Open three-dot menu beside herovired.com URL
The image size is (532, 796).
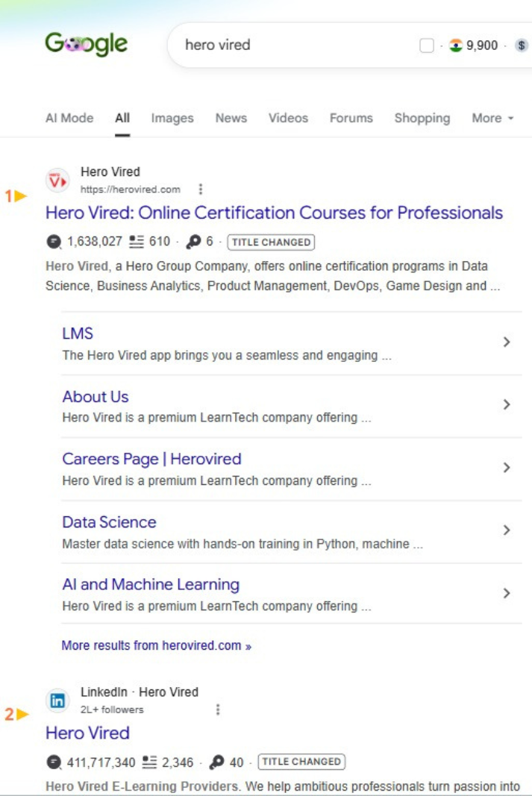(x=201, y=189)
